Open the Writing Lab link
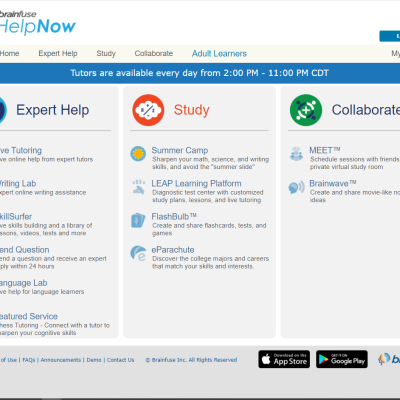This screenshot has height=400, width=400. pos(18,183)
